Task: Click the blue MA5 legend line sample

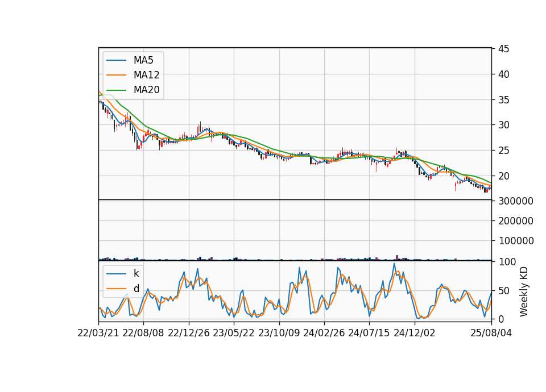Action: [x=116, y=60]
